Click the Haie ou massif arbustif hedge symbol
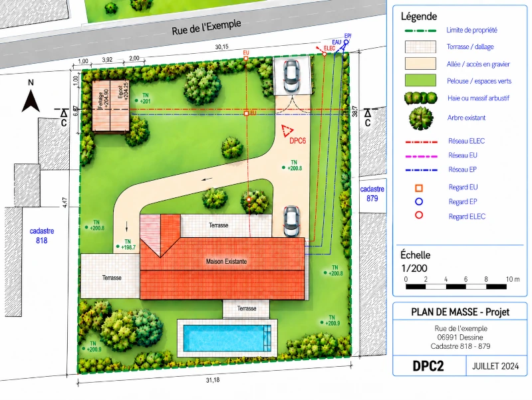The height and width of the screenshot is (400, 532). click(x=421, y=98)
